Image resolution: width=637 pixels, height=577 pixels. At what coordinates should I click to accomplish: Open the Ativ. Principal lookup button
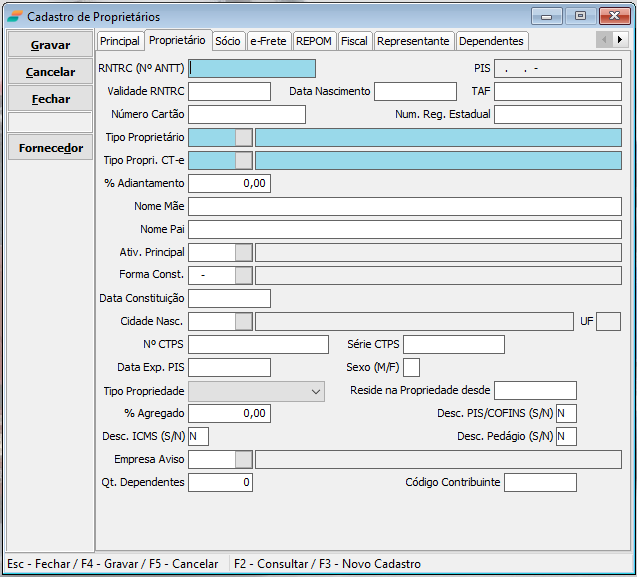[243, 252]
